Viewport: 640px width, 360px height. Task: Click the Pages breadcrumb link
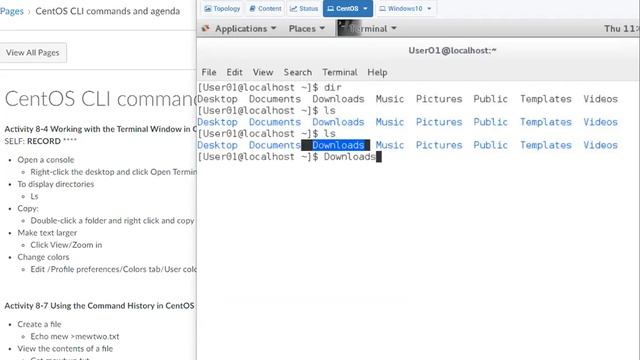(11, 11)
